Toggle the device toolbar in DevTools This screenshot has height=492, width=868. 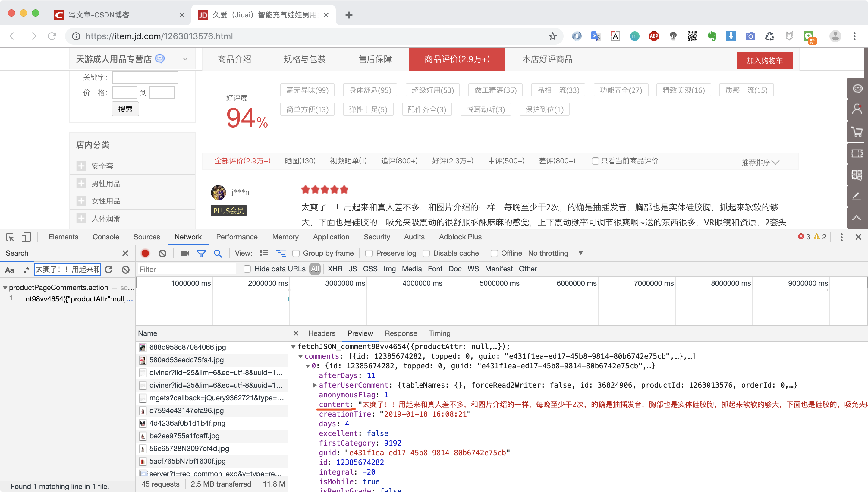tap(26, 237)
